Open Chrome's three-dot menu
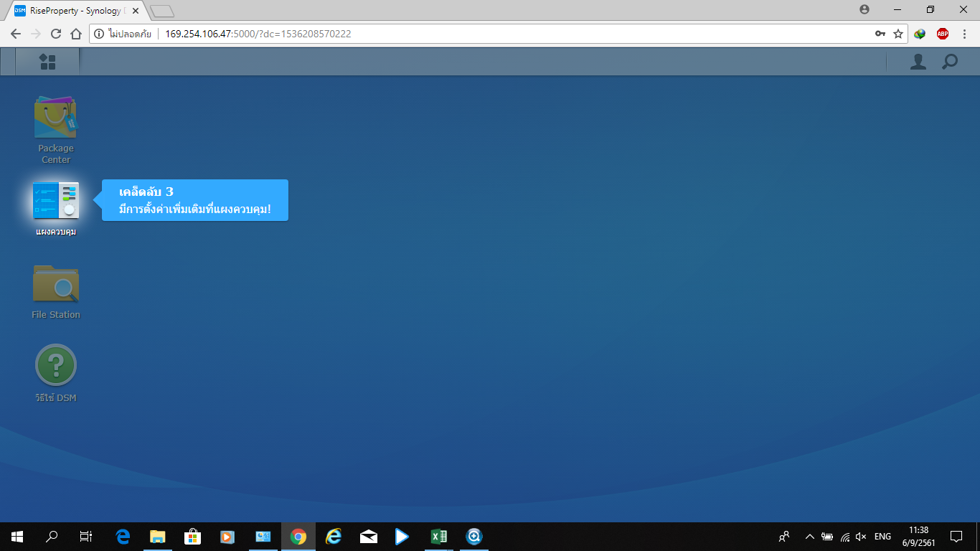980x551 pixels. click(964, 34)
